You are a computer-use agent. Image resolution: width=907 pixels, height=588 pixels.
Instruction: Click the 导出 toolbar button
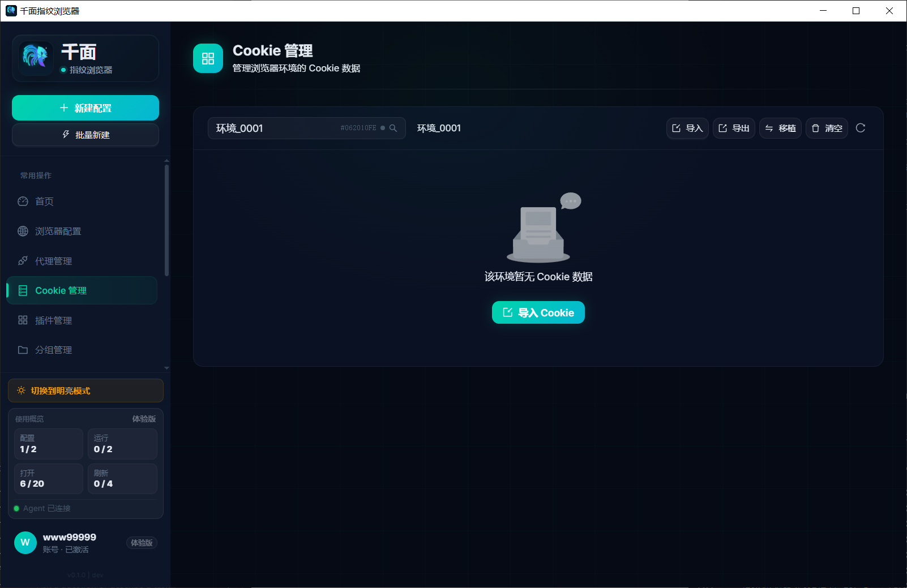[734, 128]
